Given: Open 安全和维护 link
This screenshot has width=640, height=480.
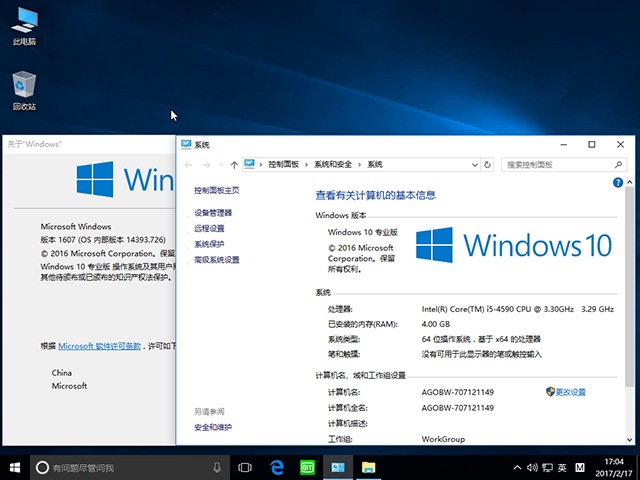Looking at the screenshot, I should coord(213,427).
